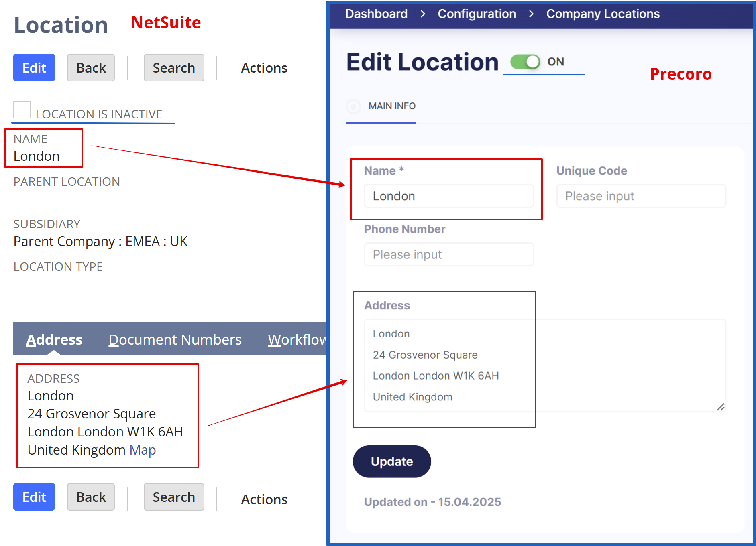This screenshot has height=546, width=756.
Task: Go to Configuration in the breadcrumb
Action: pos(477,14)
